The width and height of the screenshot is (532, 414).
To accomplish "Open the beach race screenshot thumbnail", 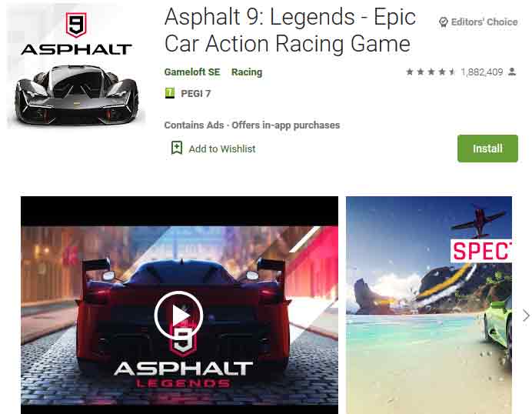I will (429, 305).
